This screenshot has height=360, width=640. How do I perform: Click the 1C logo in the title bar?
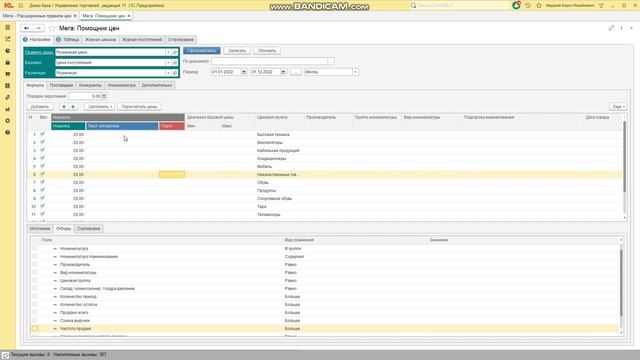click(x=9, y=5)
